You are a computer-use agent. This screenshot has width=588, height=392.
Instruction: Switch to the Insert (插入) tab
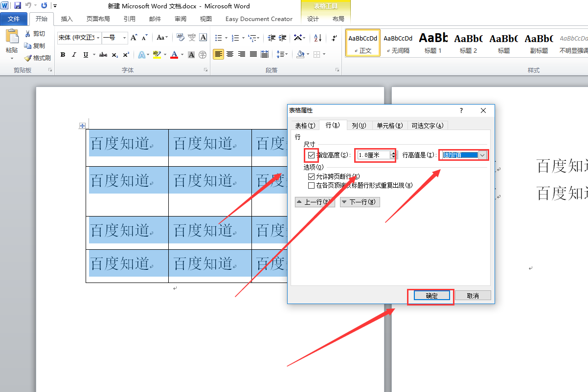tap(67, 19)
